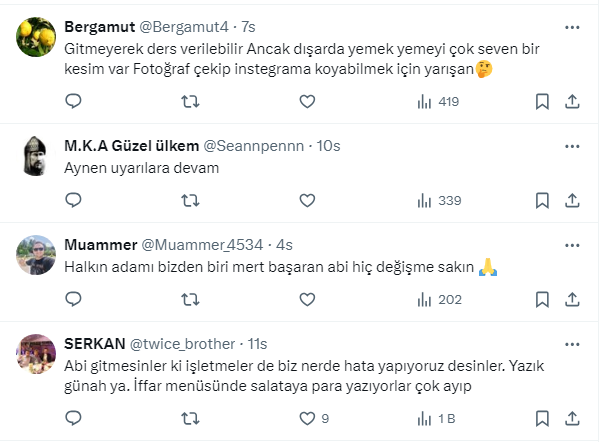Like SERKAN's tweet with 9 likes
This screenshot has width=606, height=442.
click(307, 418)
